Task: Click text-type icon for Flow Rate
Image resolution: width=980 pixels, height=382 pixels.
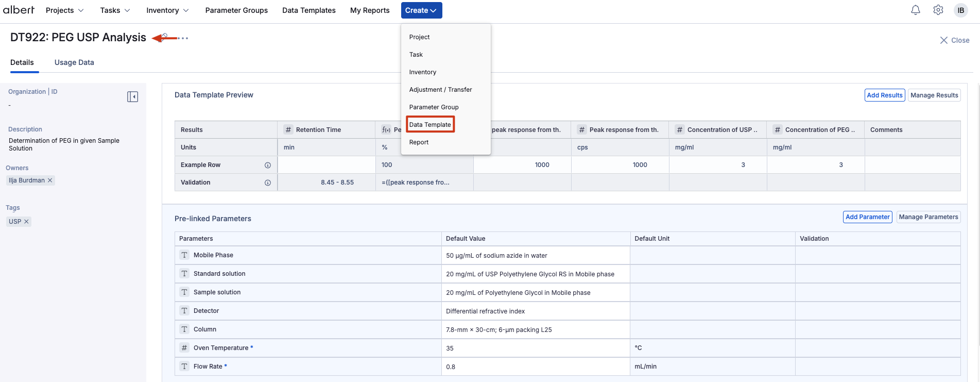Action: click(x=184, y=367)
